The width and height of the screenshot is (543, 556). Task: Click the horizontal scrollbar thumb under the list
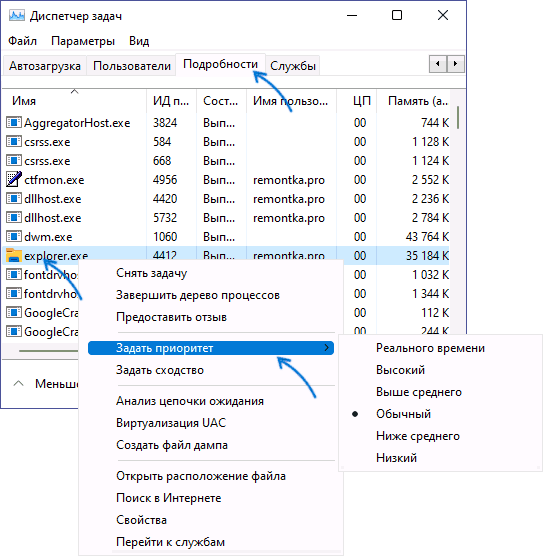(x=49, y=351)
